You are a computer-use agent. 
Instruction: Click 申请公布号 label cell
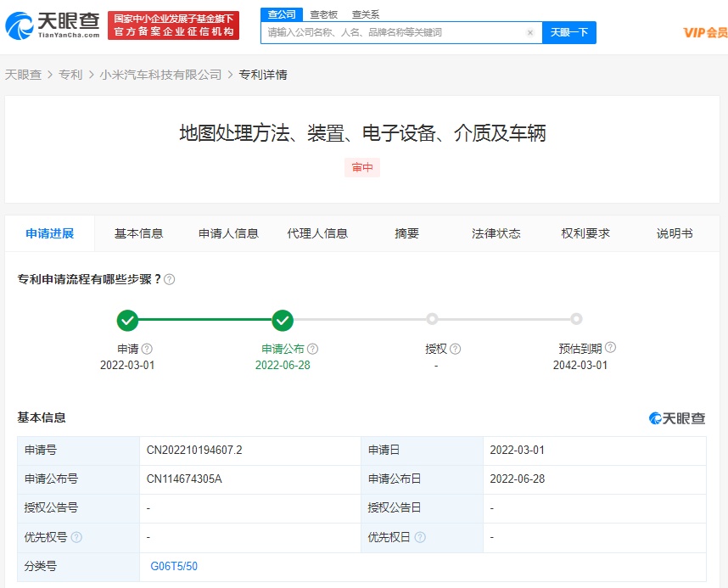point(78,479)
